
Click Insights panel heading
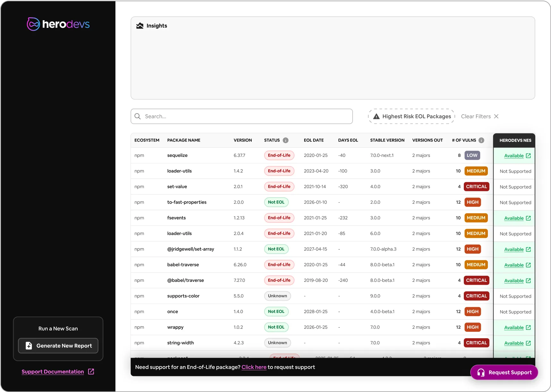(x=157, y=26)
